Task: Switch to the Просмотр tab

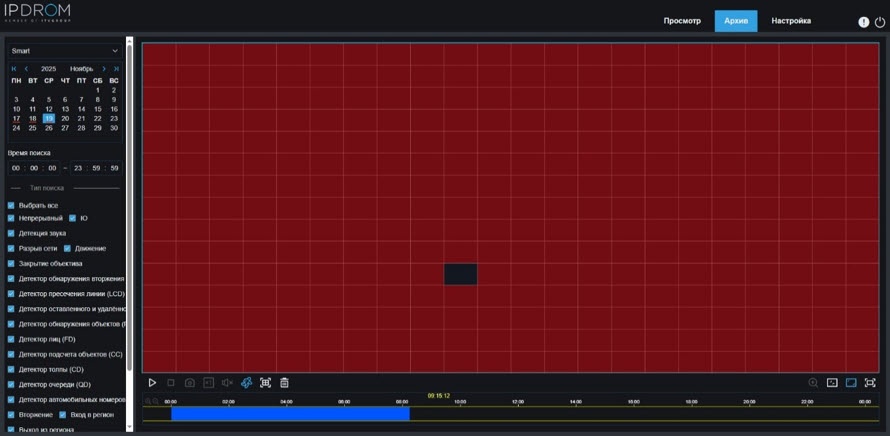Action: click(682, 21)
